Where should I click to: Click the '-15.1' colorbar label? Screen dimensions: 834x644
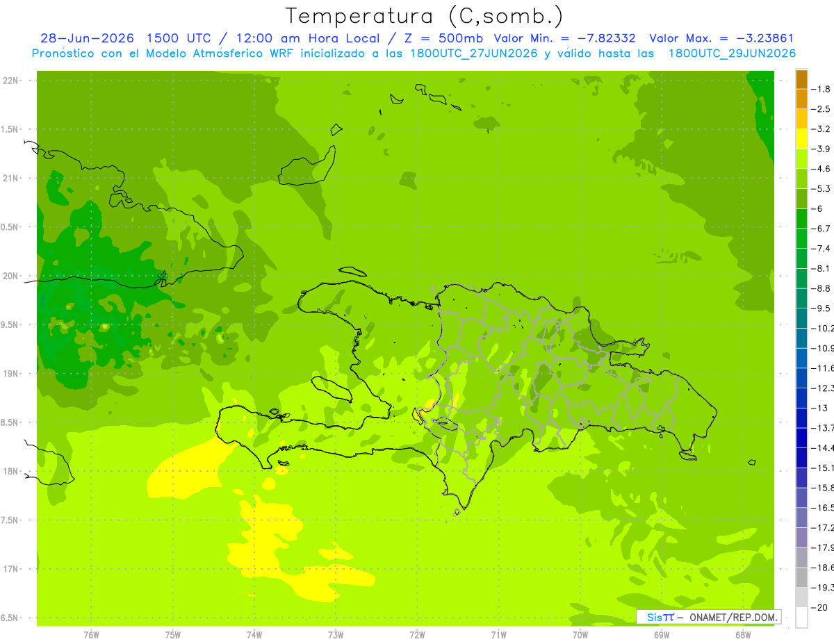click(x=823, y=468)
